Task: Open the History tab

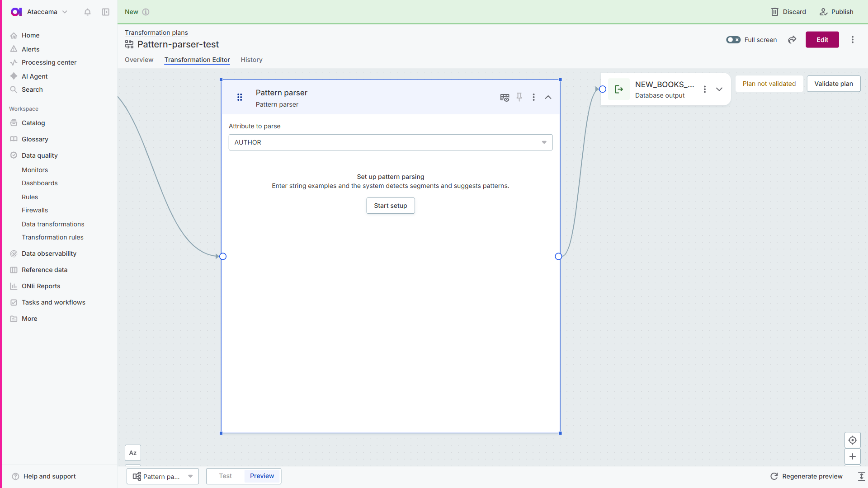Action: point(251,60)
